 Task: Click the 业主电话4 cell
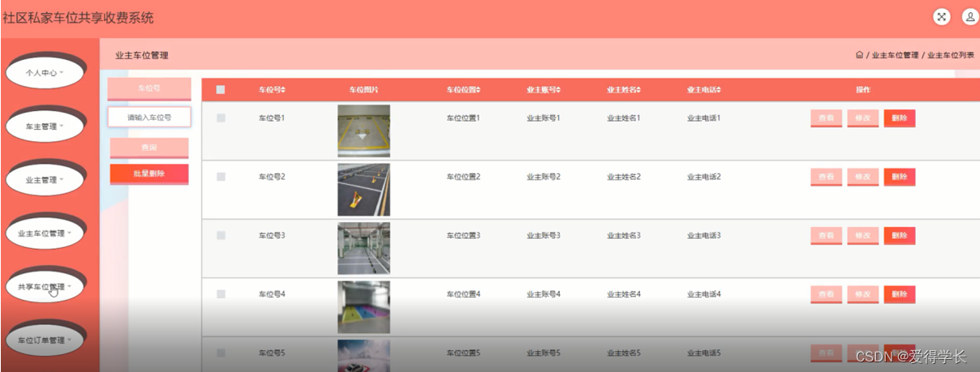point(704,294)
